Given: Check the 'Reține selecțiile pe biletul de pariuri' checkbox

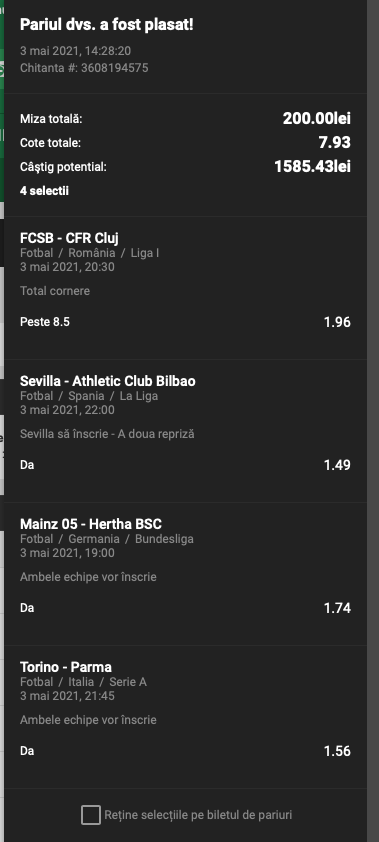Looking at the screenshot, I should coord(91,815).
